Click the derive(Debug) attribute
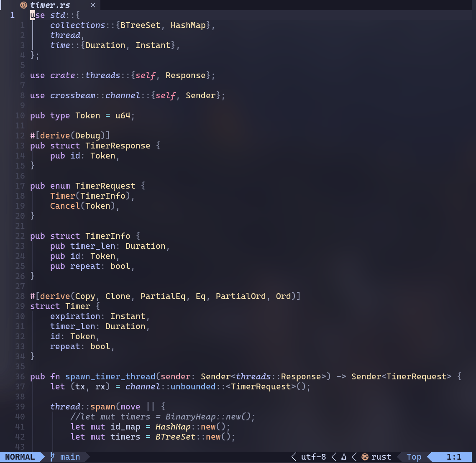 click(70, 136)
